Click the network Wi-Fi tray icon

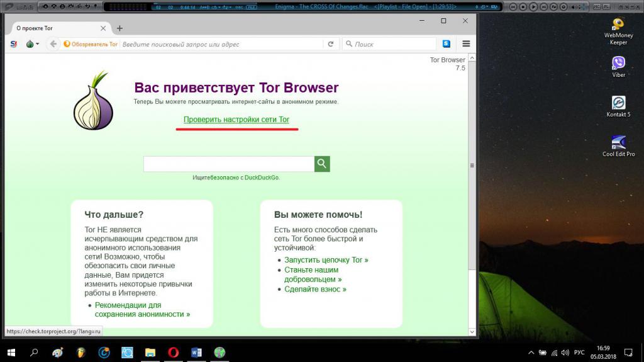point(555,353)
